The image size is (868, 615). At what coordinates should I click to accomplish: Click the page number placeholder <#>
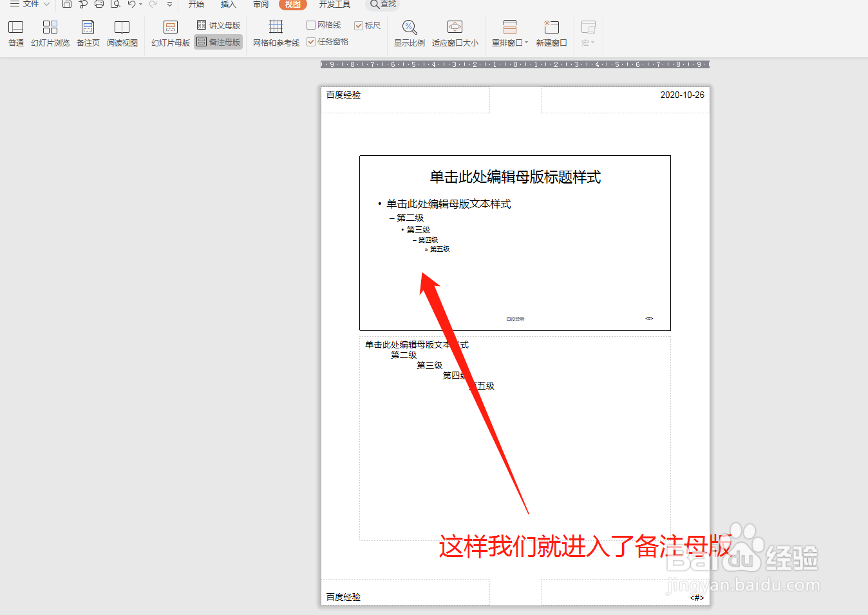[697, 598]
